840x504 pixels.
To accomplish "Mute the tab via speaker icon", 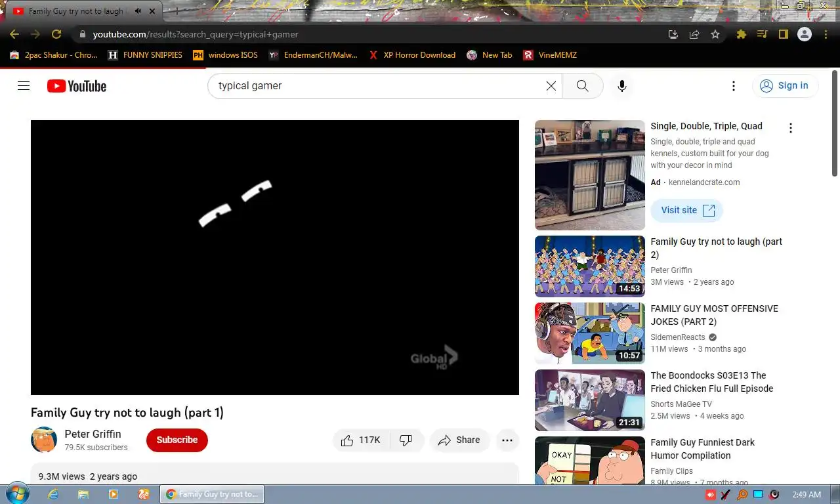I will point(138,11).
